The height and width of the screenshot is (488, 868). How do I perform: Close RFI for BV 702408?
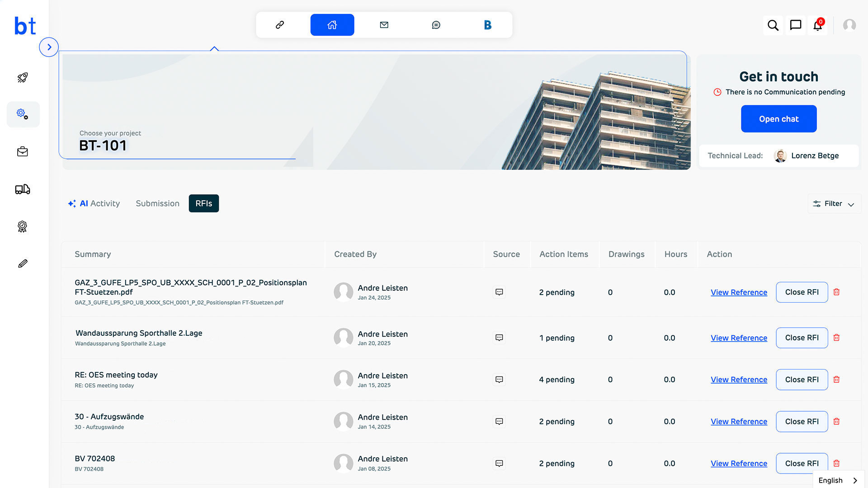802,464
